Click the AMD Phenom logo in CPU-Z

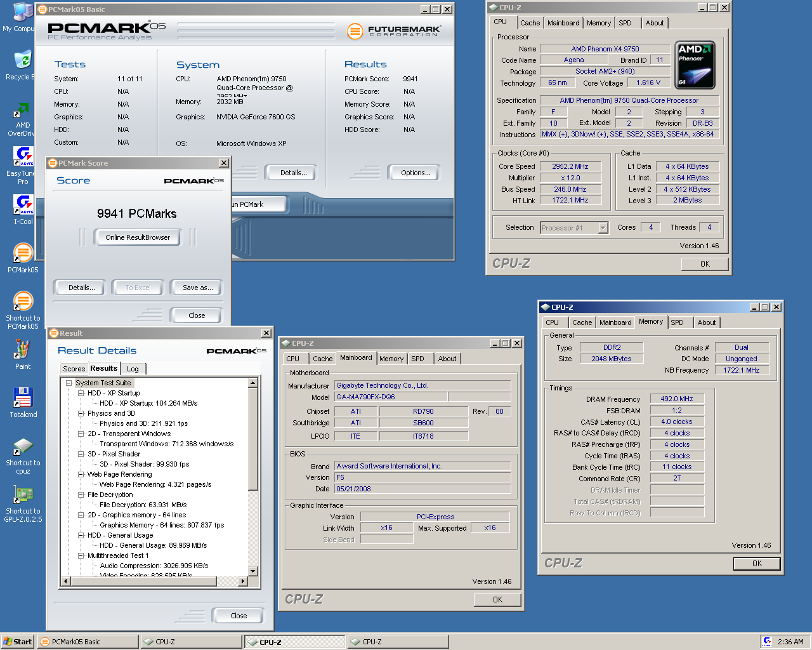pyautogui.click(x=696, y=65)
